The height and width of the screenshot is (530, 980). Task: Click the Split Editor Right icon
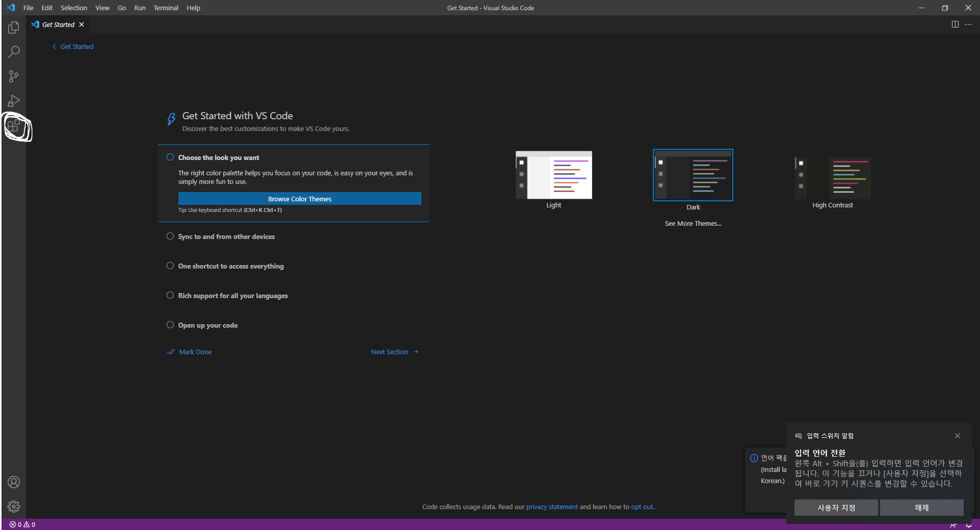[x=955, y=24]
